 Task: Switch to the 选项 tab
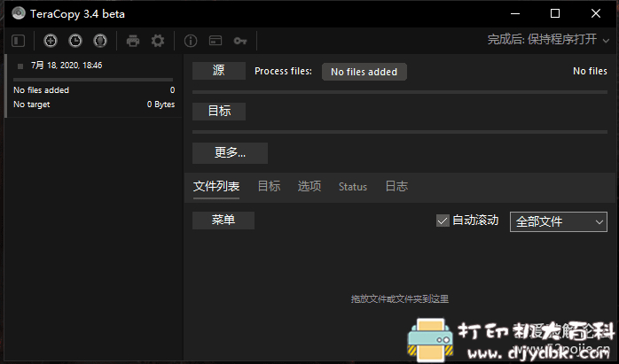click(x=309, y=186)
